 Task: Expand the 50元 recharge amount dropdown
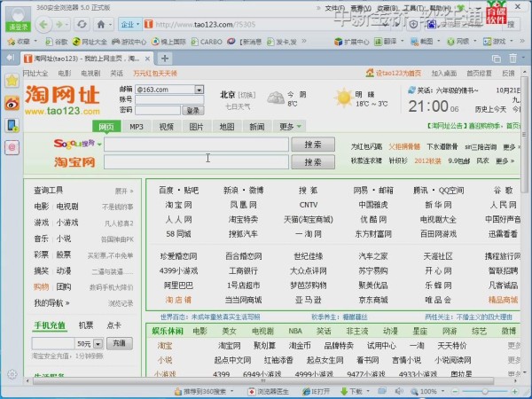tap(98, 344)
